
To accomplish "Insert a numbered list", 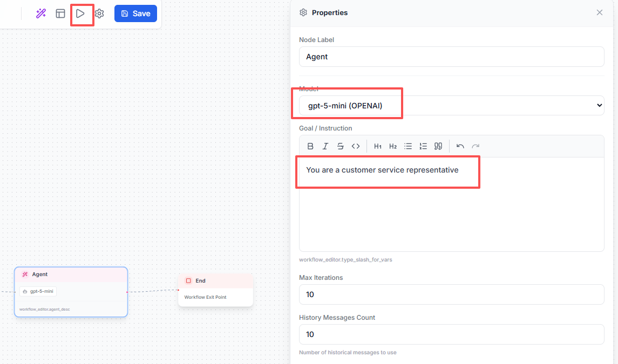I will click(x=423, y=146).
